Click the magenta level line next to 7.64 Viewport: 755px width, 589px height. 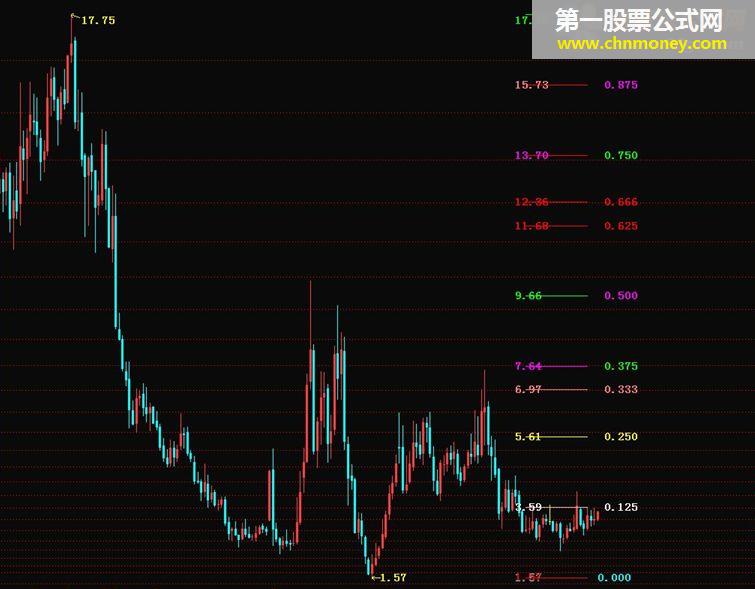(564, 366)
